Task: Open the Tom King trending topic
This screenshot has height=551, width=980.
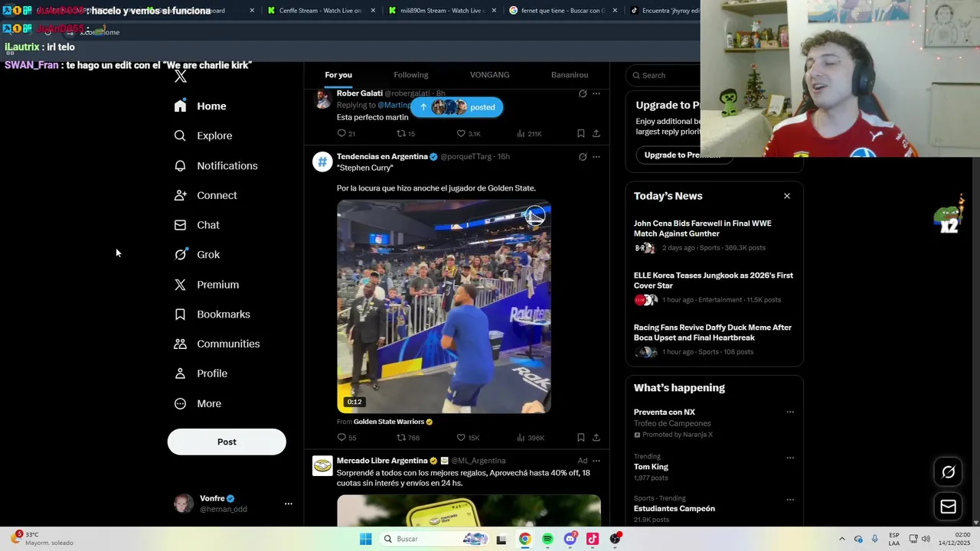Action: 651,467
